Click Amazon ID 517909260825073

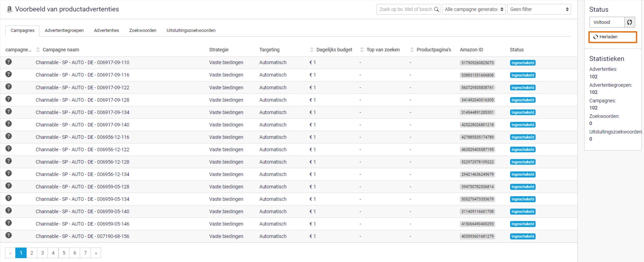[x=477, y=63]
